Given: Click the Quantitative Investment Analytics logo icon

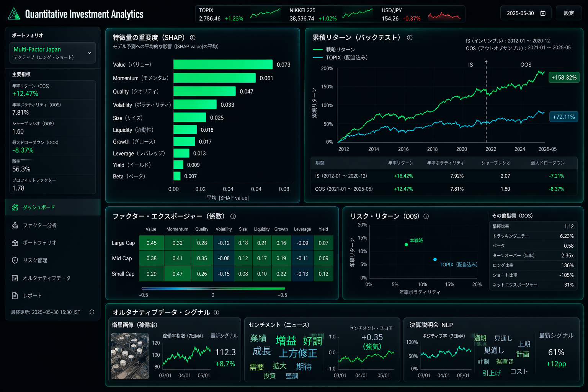Looking at the screenshot, I should click(14, 14).
